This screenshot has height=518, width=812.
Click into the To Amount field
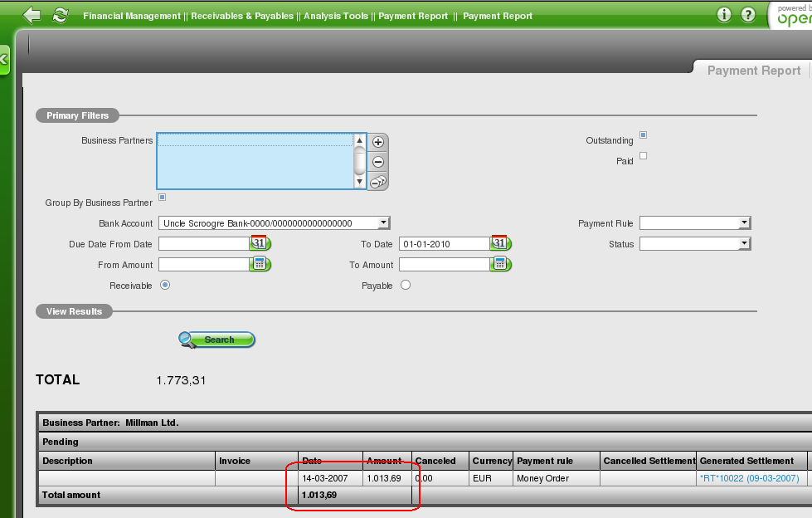[x=445, y=265]
